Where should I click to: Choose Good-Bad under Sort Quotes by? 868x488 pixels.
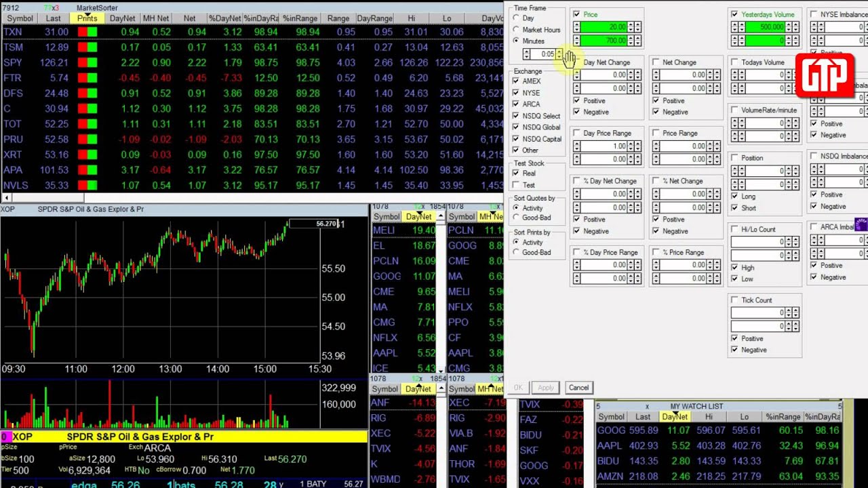point(516,218)
